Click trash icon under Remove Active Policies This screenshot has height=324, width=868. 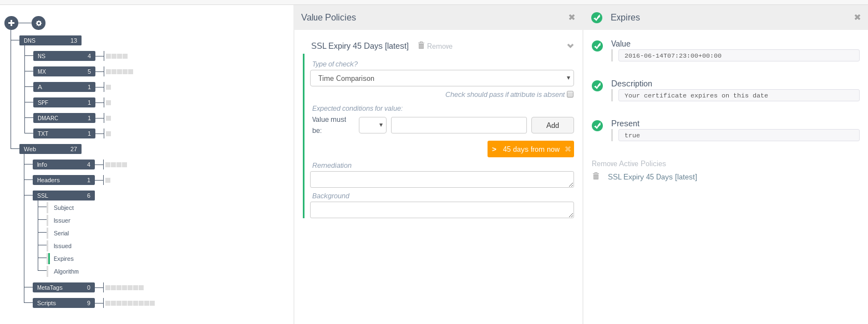click(596, 176)
